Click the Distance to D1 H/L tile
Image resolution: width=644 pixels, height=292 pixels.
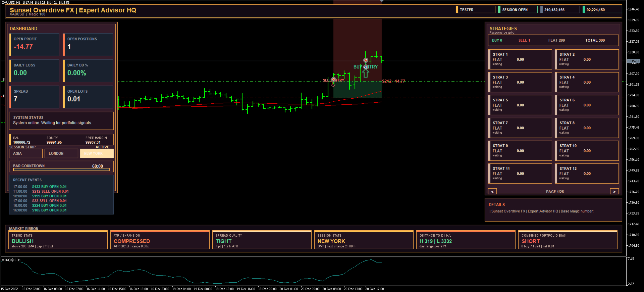(466, 240)
